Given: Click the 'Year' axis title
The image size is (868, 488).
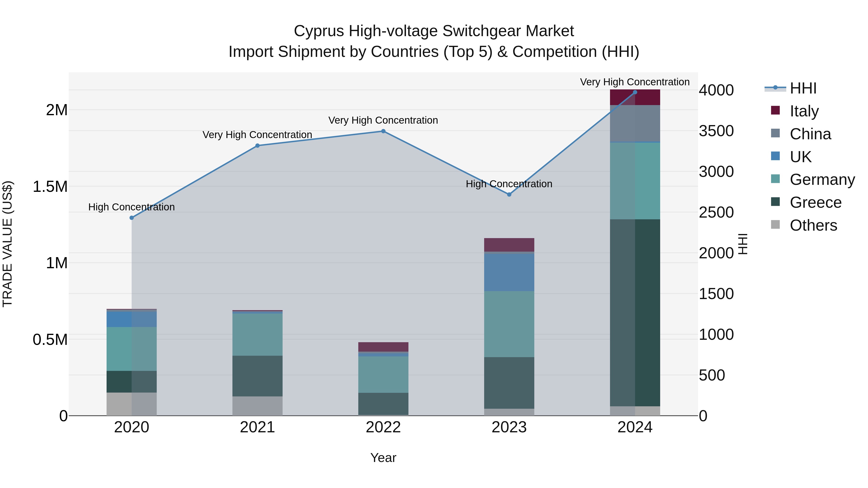Looking at the screenshot, I should pyautogui.click(x=383, y=458).
